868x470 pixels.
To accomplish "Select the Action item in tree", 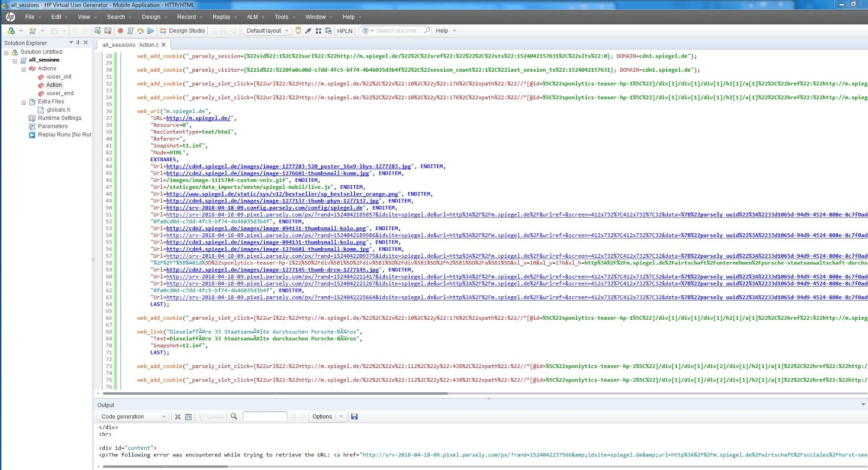I will pos(54,85).
